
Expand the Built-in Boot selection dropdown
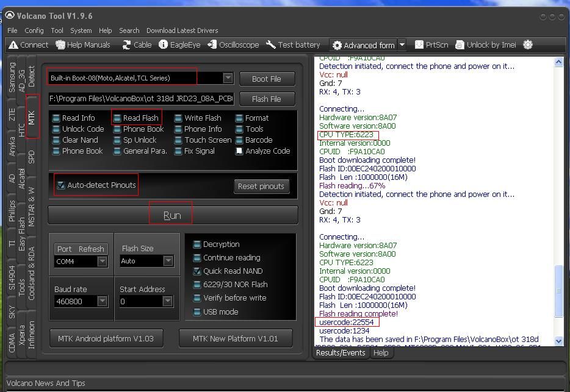click(x=228, y=78)
